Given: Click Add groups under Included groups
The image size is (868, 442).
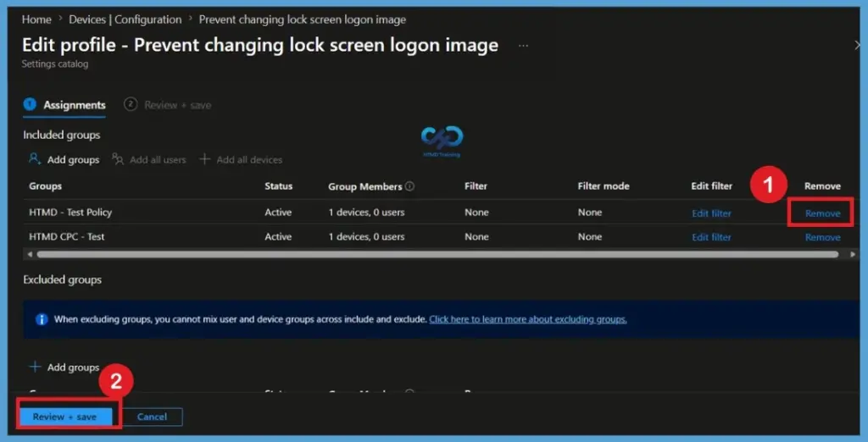Looking at the screenshot, I should (x=64, y=160).
